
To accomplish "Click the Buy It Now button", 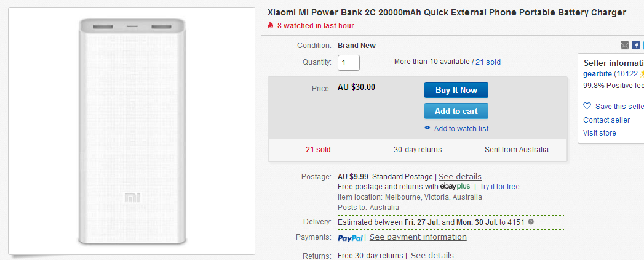I will click(456, 90).
